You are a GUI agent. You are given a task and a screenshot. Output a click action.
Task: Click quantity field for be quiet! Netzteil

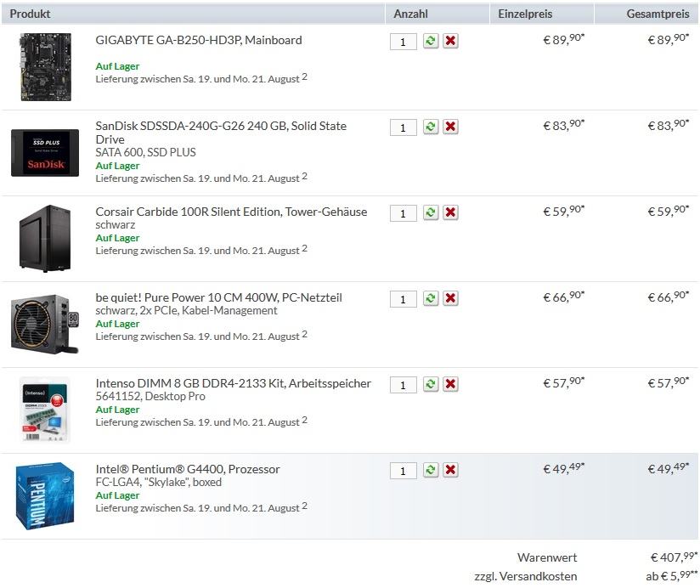404,299
